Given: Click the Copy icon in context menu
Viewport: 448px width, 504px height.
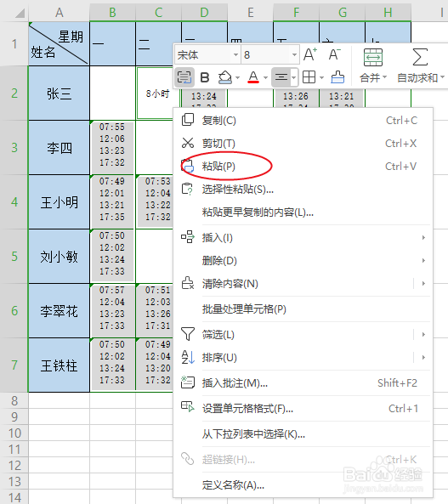Looking at the screenshot, I should point(188,120).
